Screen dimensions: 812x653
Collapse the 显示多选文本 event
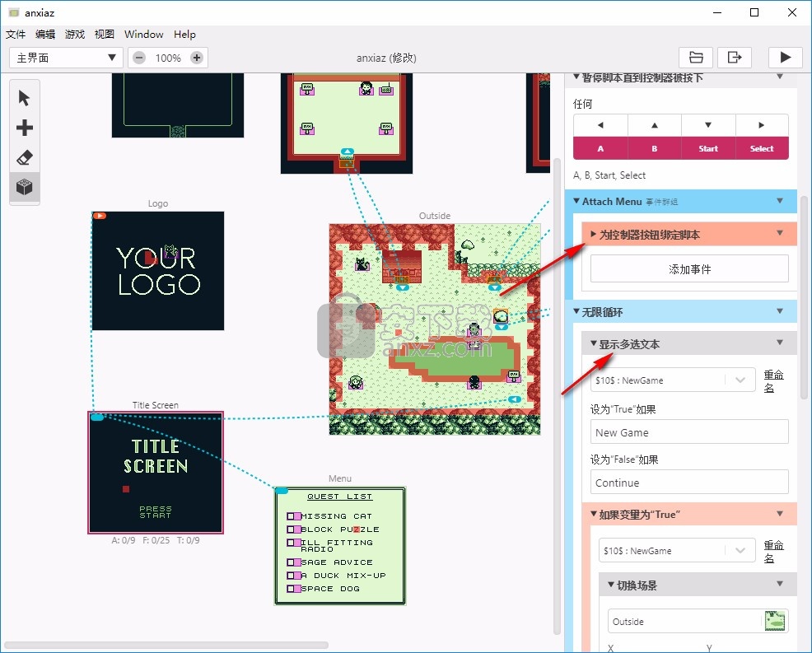click(594, 343)
